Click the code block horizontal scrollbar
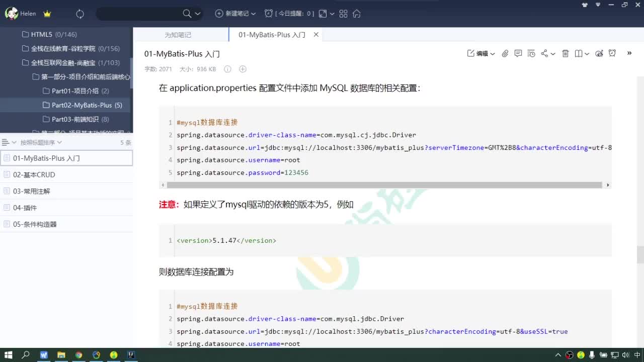The width and height of the screenshot is (644, 362). tap(384, 185)
